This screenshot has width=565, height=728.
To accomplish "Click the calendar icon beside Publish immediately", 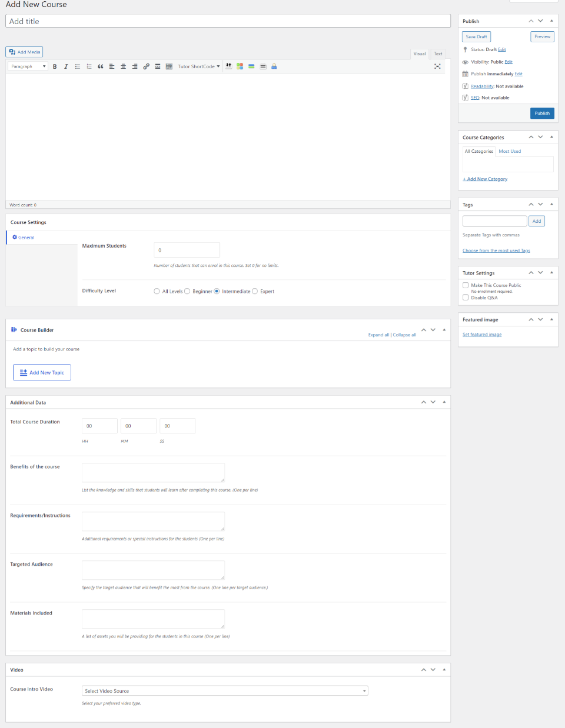I will 466,74.
